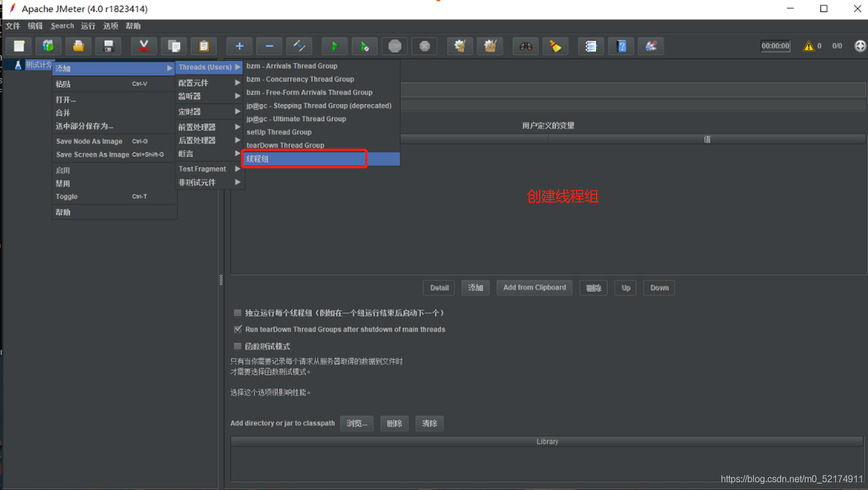Choose jp@gc - Ultimate Thread Group

(321, 119)
